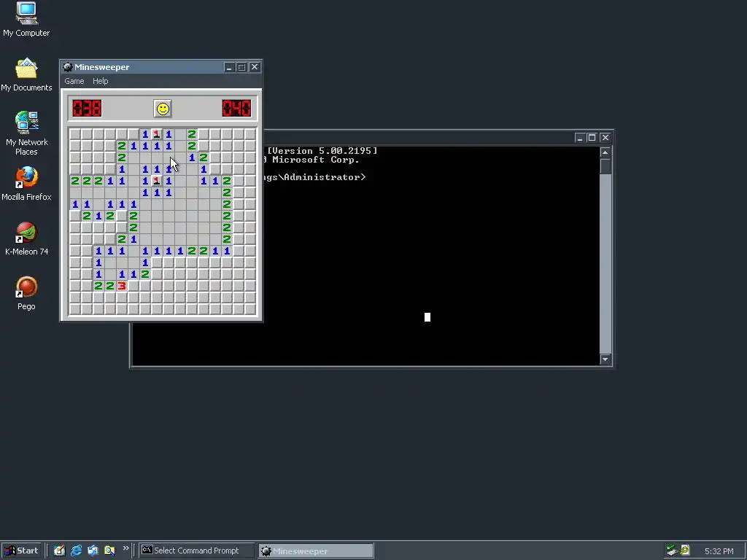Open My Computer desktop icon
The image size is (747, 560).
(x=26, y=20)
